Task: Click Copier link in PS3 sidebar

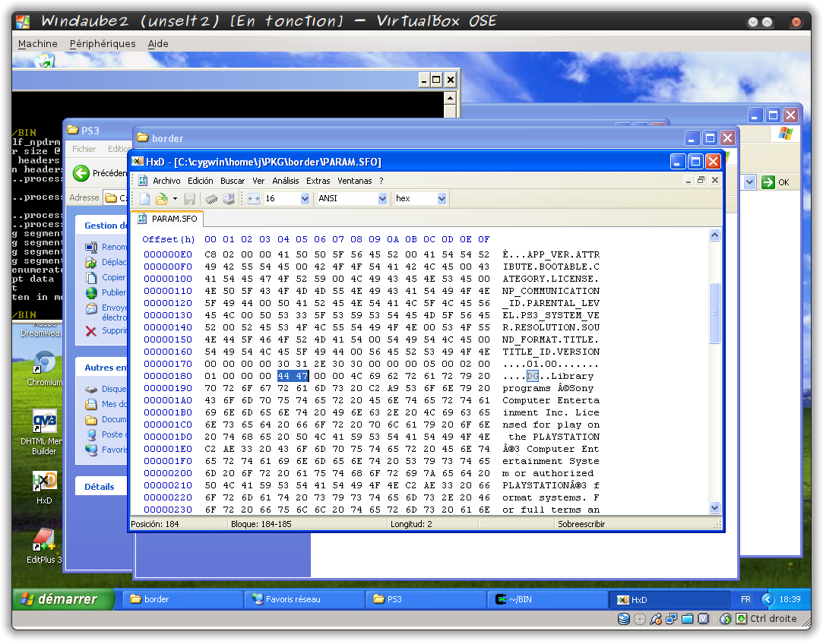Action: [113, 277]
